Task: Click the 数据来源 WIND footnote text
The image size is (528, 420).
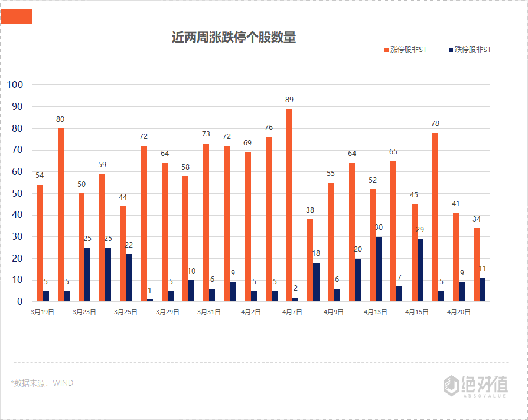Action: (42, 383)
